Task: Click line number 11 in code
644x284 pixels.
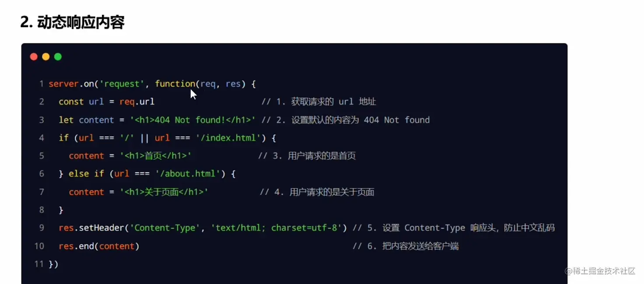Action: click(x=39, y=264)
